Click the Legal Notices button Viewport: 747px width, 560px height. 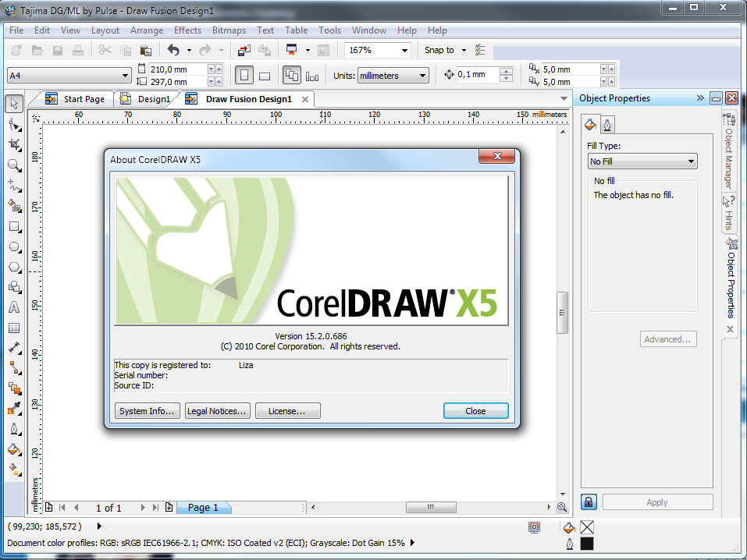point(217,410)
